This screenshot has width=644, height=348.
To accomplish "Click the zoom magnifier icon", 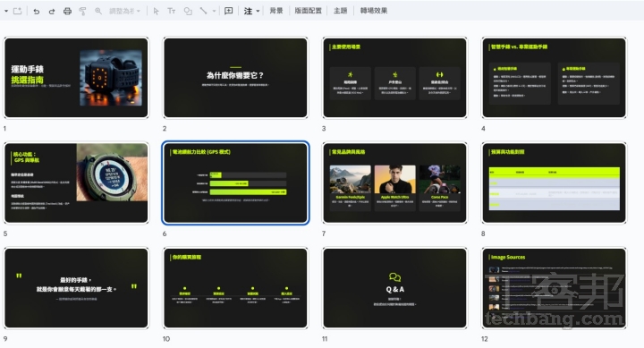I will (98, 11).
